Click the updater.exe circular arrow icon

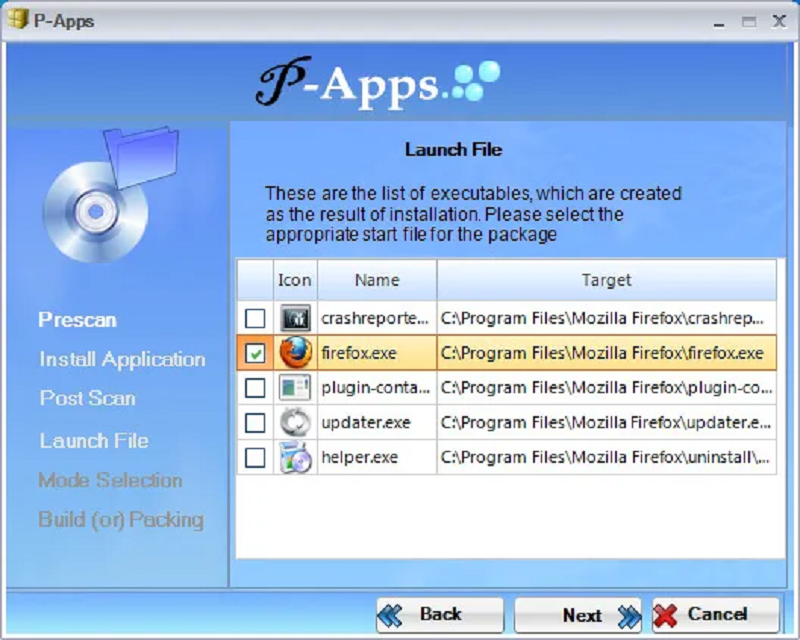[296, 423]
